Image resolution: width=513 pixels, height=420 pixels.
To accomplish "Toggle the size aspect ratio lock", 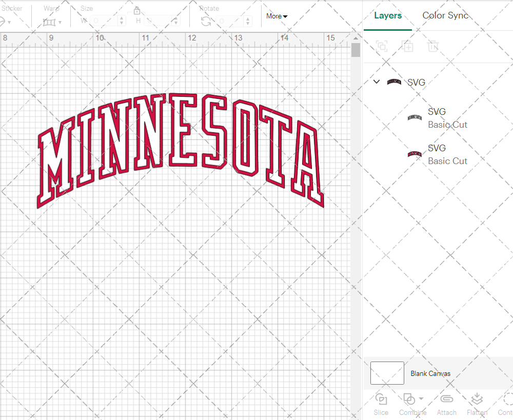I will pyautogui.click(x=137, y=11).
